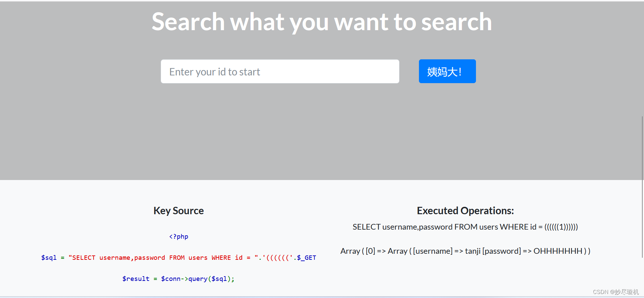
Task: Click the 'Enter your id to start' input field
Action: point(280,71)
